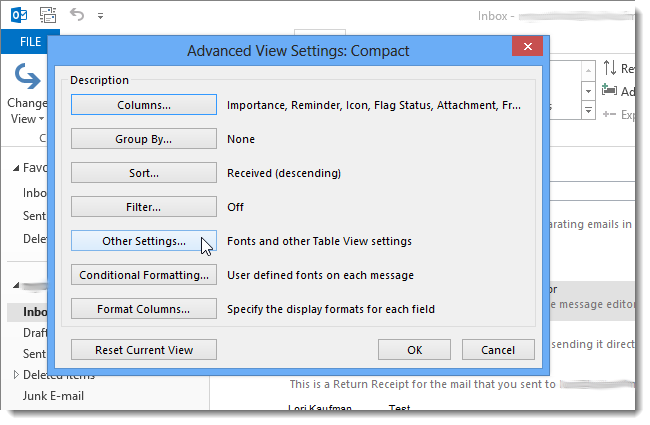
Task: Select Deleted Items under Favorites
Action: pyautogui.click(x=35, y=238)
